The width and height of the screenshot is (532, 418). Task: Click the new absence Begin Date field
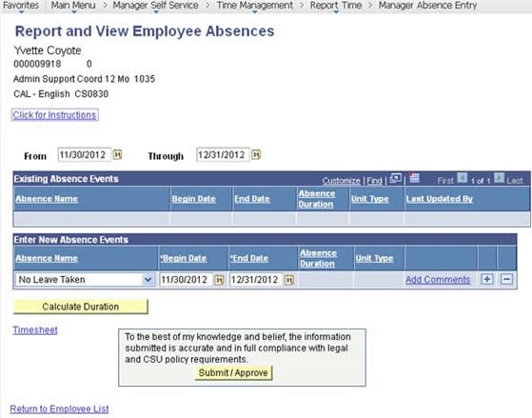[x=186, y=280]
